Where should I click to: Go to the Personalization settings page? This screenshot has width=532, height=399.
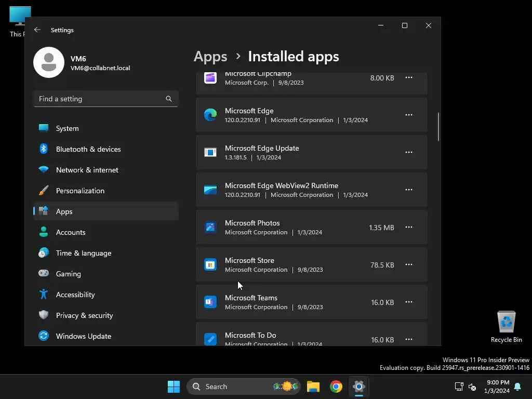coord(106,191)
